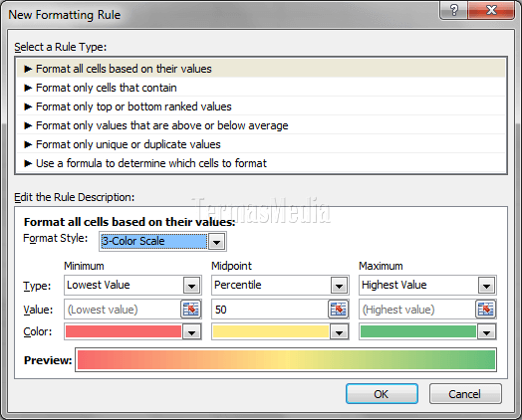
Task: Select 'Format all cells based on their values'
Action: 261,69
